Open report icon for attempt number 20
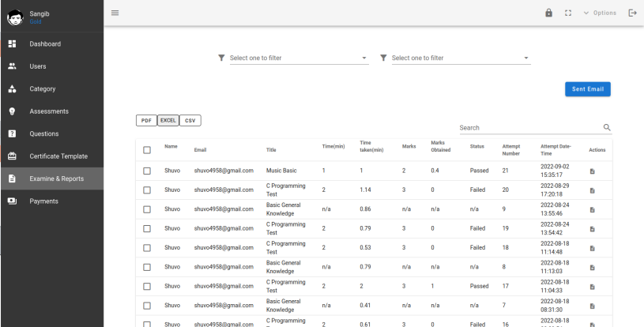 click(x=592, y=190)
